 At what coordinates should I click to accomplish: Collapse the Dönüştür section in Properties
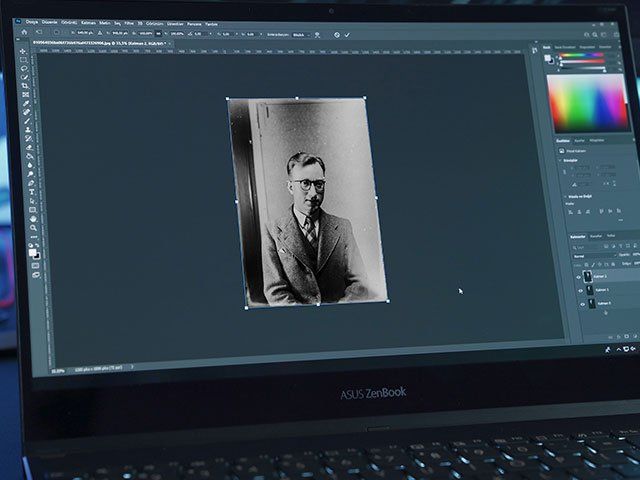(x=560, y=161)
